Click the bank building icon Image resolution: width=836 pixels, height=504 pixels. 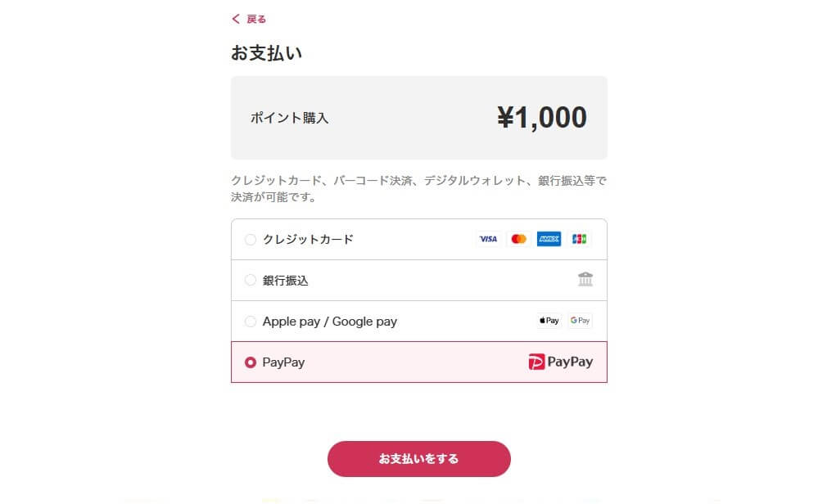point(585,280)
